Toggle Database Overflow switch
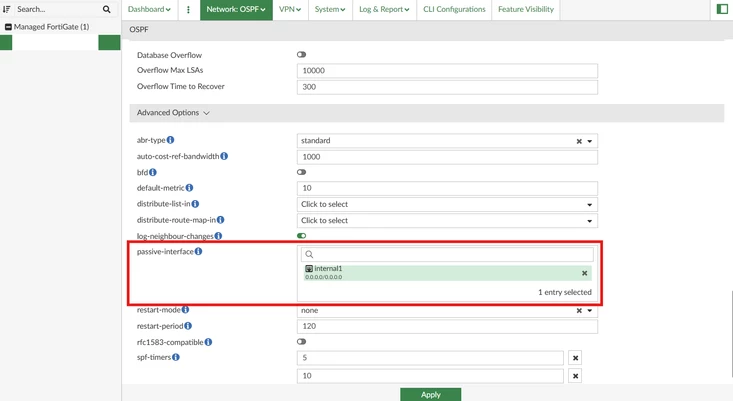The image size is (733, 401). tap(302, 55)
